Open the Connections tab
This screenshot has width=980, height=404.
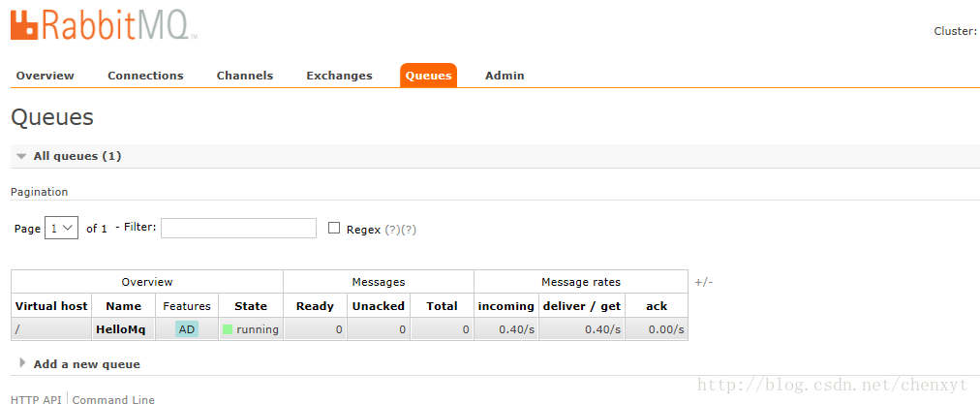[x=145, y=76]
